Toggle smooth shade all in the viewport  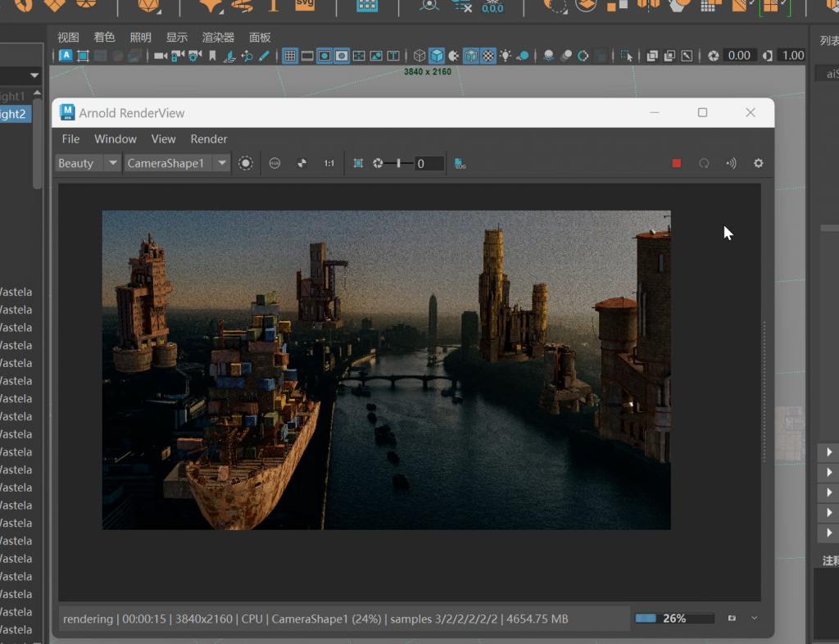pos(437,56)
